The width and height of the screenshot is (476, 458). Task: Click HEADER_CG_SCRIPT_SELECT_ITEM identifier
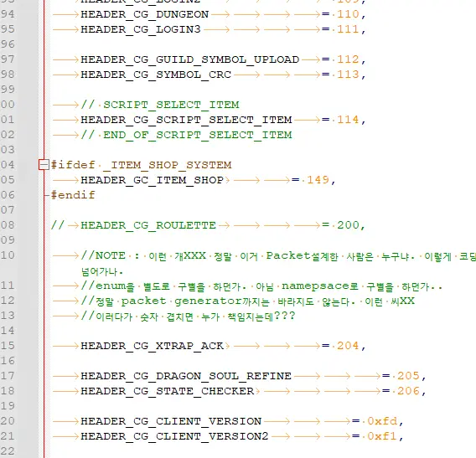point(186,120)
